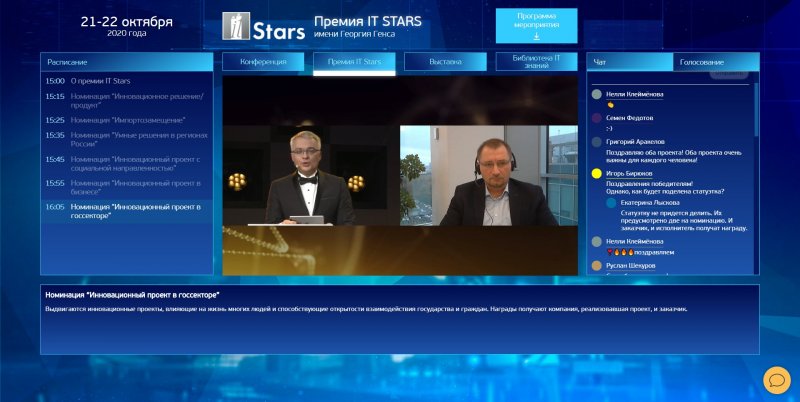Click the name Семен Федотов in chat
800x402 pixels.
(630, 118)
